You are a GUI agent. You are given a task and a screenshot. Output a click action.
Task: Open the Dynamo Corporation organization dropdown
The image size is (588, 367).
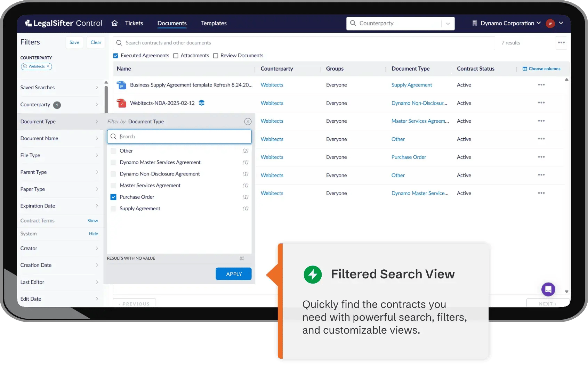507,23
